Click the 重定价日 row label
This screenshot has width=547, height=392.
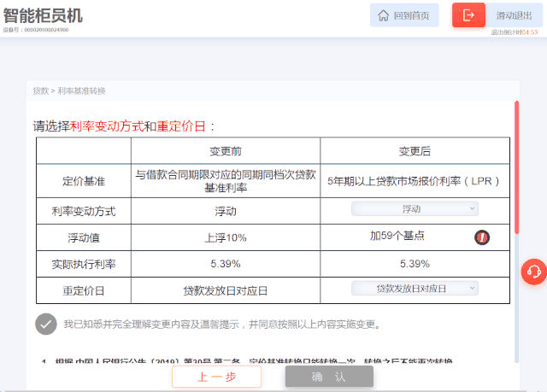[x=84, y=290]
